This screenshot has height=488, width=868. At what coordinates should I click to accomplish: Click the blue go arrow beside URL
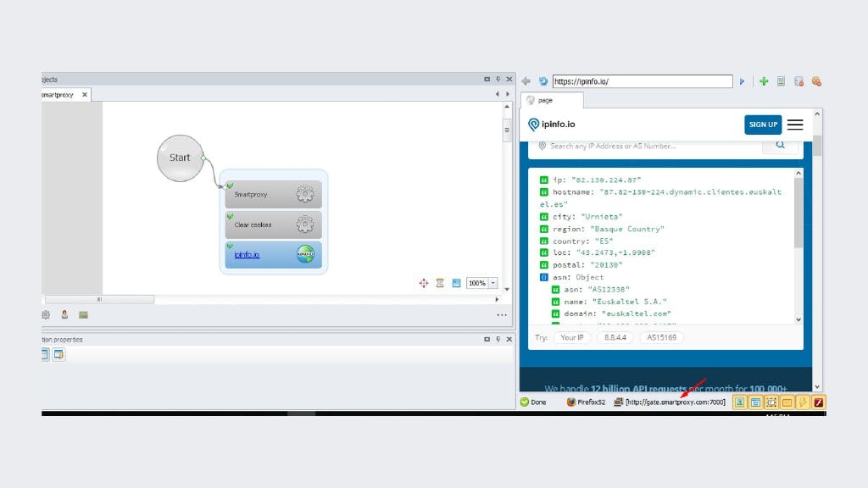coord(742,81)
